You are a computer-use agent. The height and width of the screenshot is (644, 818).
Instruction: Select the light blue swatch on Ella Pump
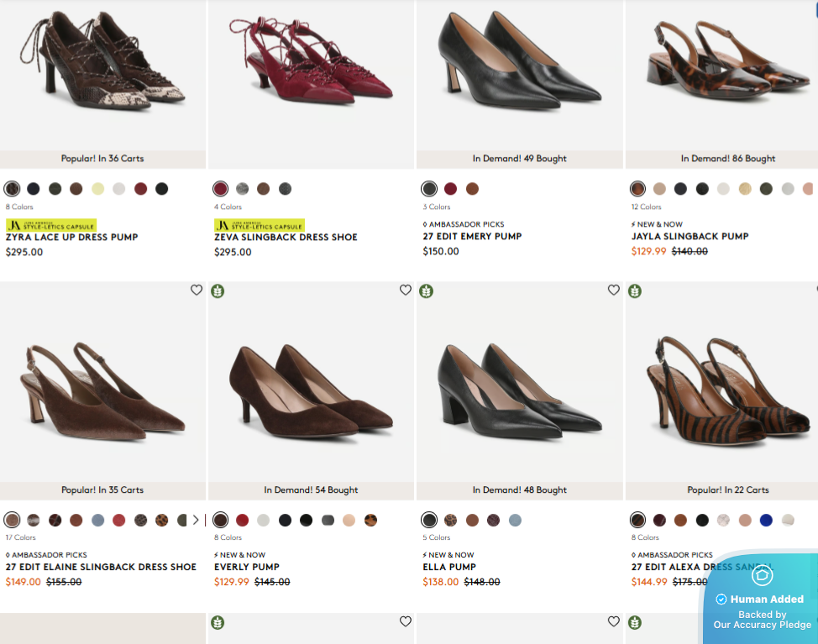tap(515, 520)
